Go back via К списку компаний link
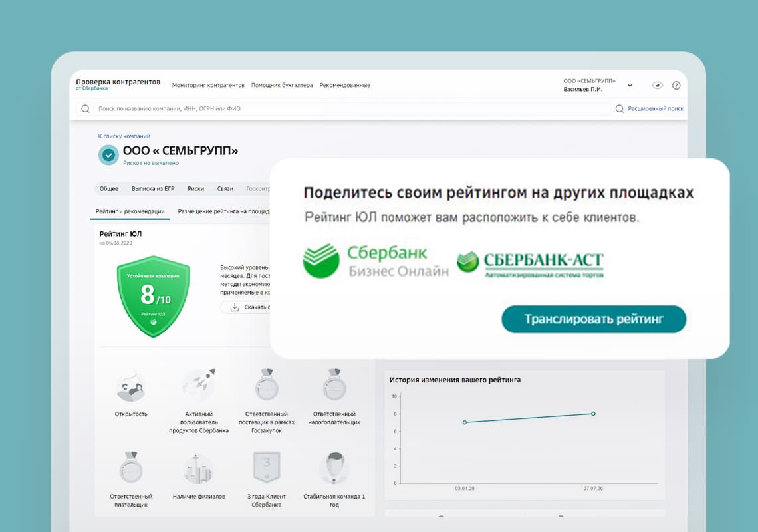This screenshot has height=532, width=758. click(124, 136)
